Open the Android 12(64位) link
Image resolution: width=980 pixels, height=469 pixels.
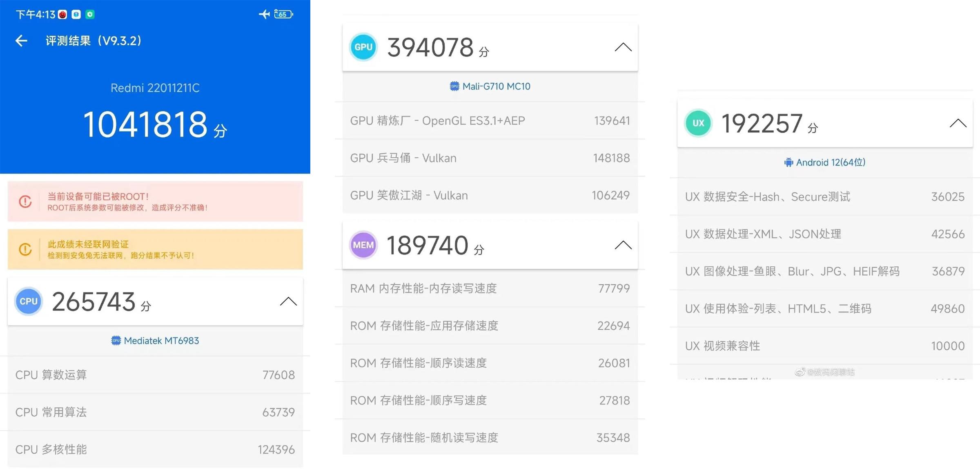coord(825,162)
